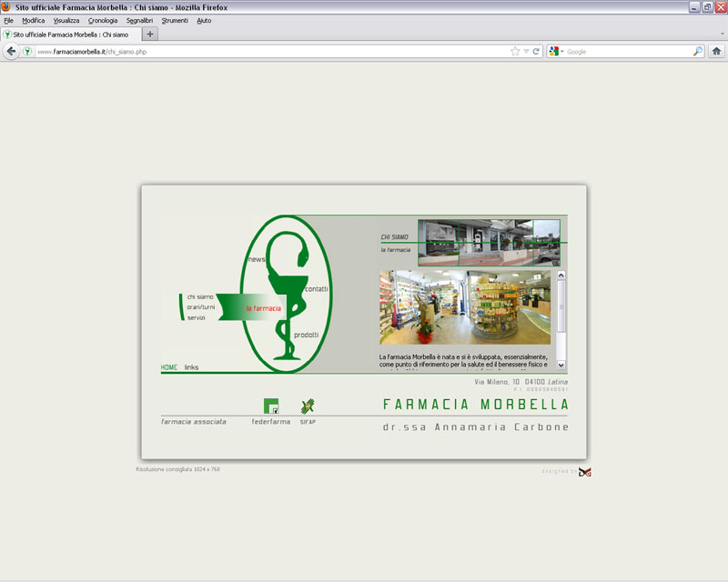Image resolution: width=728 pixels, height=582 pixels.
Task: Click the pharmacy interior photo
Action: tap(465, 307)
